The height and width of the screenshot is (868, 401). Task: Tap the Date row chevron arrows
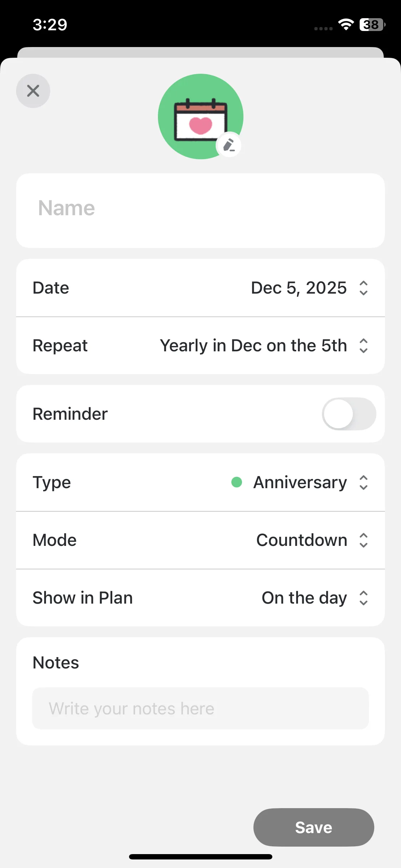pyautogui.click(x=363, y=288)
